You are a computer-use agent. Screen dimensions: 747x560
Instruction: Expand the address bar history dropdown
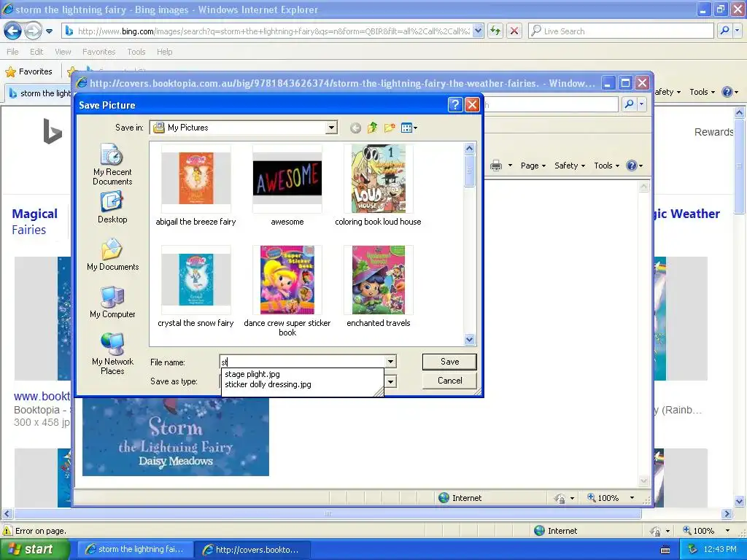coord(479,31)
